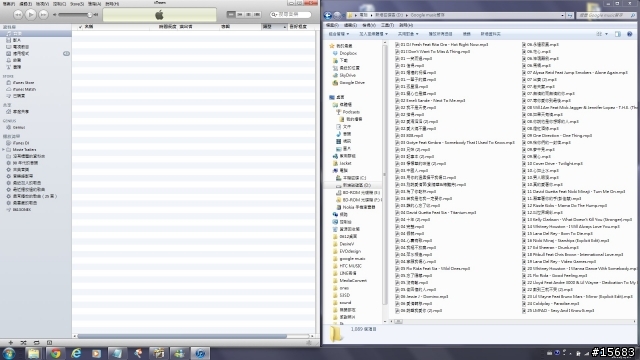Expand the Movie Trailers playlist folder
This screenshot has width=640, height=360.
tap(4, 150)
